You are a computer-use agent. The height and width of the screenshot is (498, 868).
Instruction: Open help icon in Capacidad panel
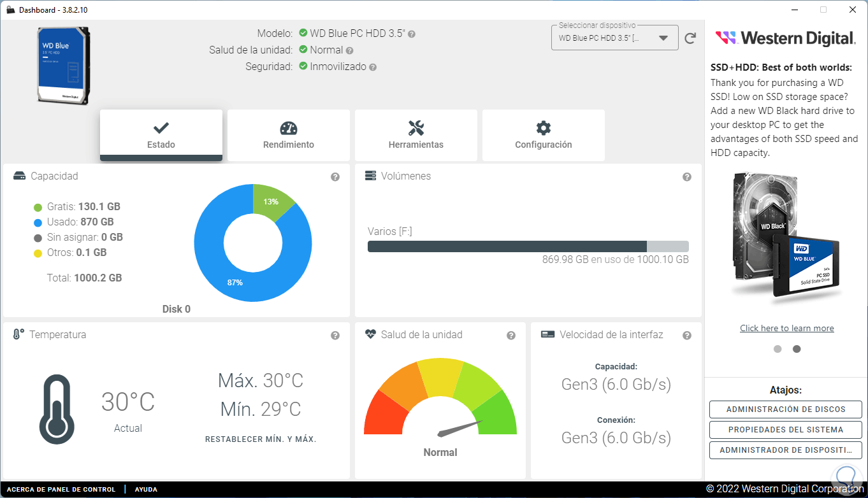point(335,177)
